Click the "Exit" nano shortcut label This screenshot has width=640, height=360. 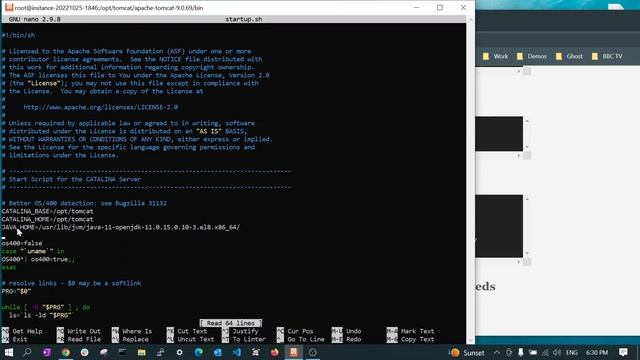pos(20,339)
